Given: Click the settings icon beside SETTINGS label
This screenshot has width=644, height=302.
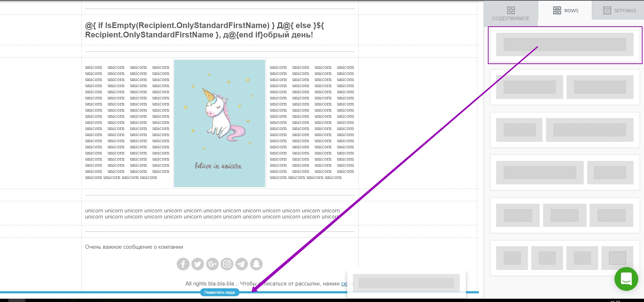Looking at the screenshot, I should click(607, 10).
